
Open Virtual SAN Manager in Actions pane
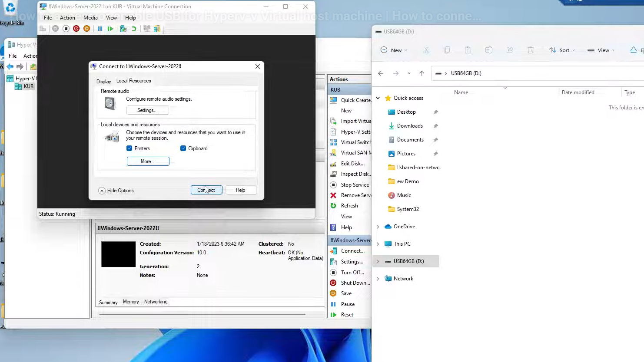(x=355, y=153)
